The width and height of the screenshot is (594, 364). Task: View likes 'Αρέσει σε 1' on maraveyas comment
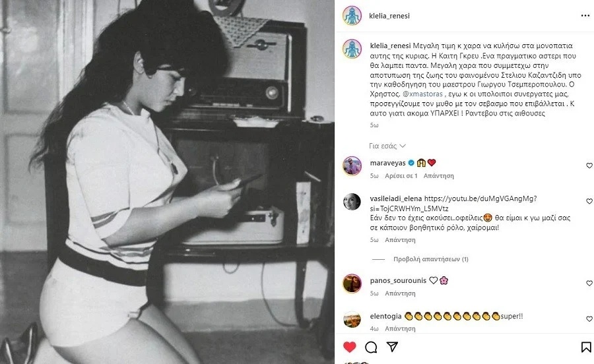tap(401, 175)
